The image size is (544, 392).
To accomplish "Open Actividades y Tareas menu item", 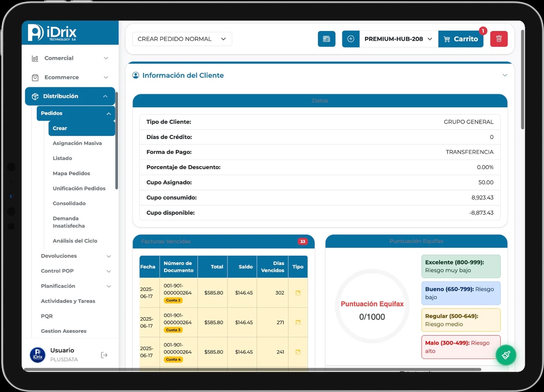I will tap(68, 301).
